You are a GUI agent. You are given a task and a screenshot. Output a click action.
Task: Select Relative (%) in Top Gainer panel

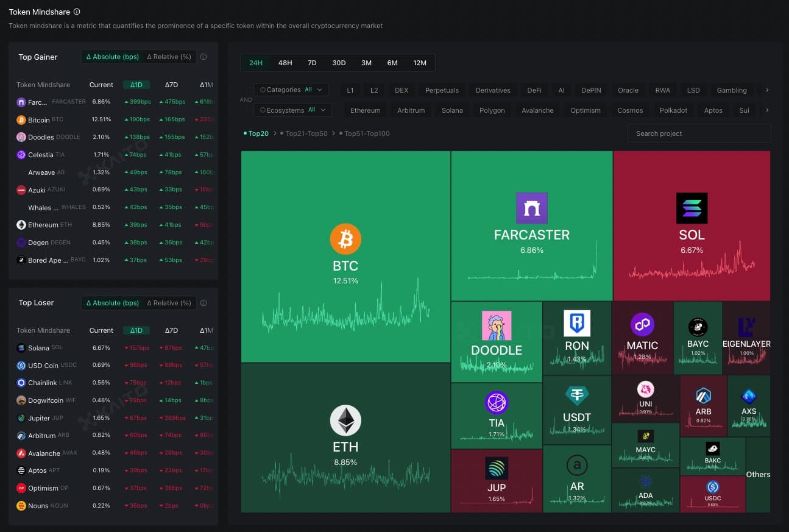[169, 57]
